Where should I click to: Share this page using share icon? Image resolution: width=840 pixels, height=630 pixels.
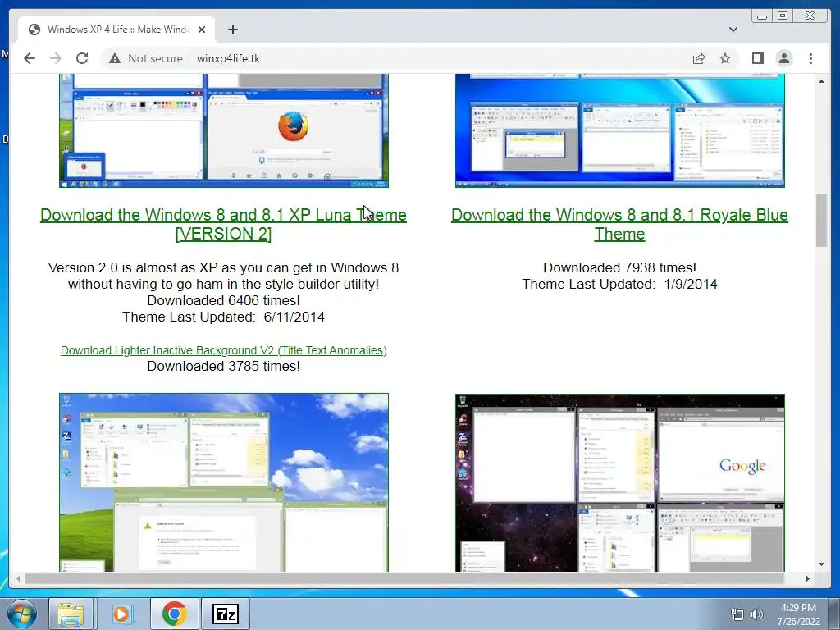pos(699,58)
